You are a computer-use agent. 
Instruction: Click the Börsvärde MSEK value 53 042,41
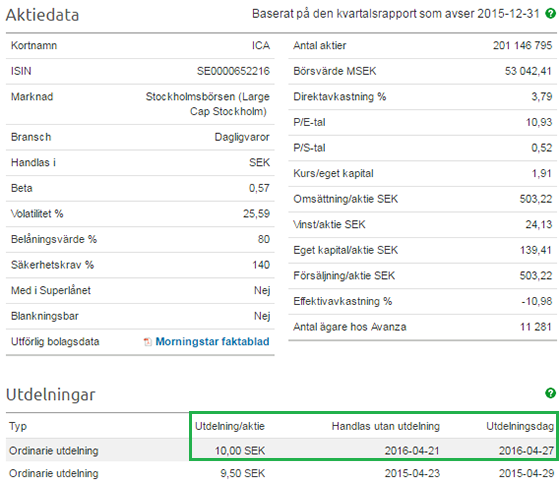pyautogui.click(x=528, y=71)
